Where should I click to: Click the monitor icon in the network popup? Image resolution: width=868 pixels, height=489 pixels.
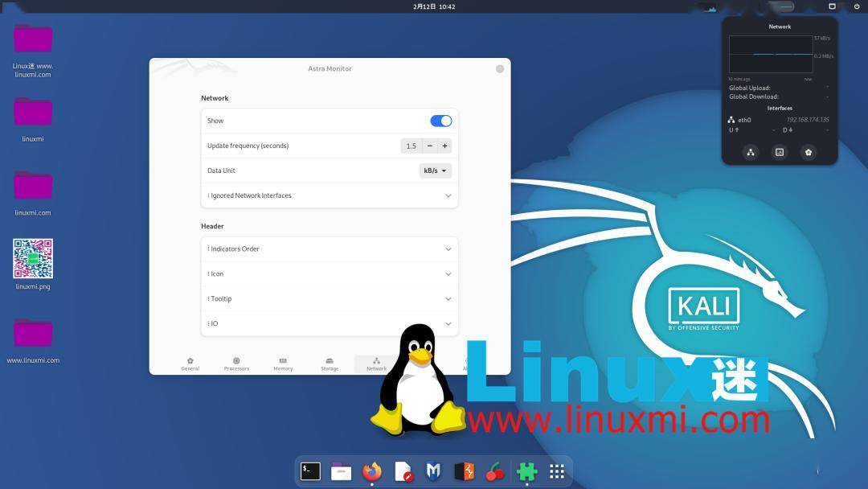[779, 152]
